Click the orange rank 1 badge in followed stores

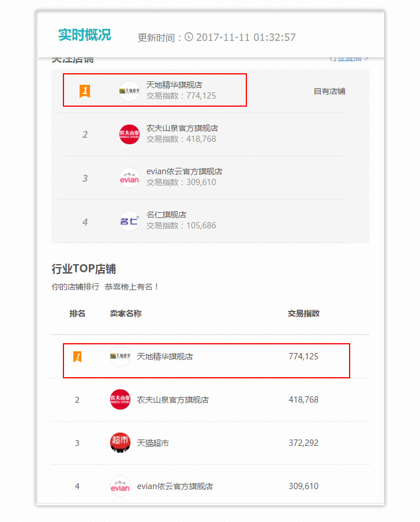pyautogui.click(x=85, y=91)
